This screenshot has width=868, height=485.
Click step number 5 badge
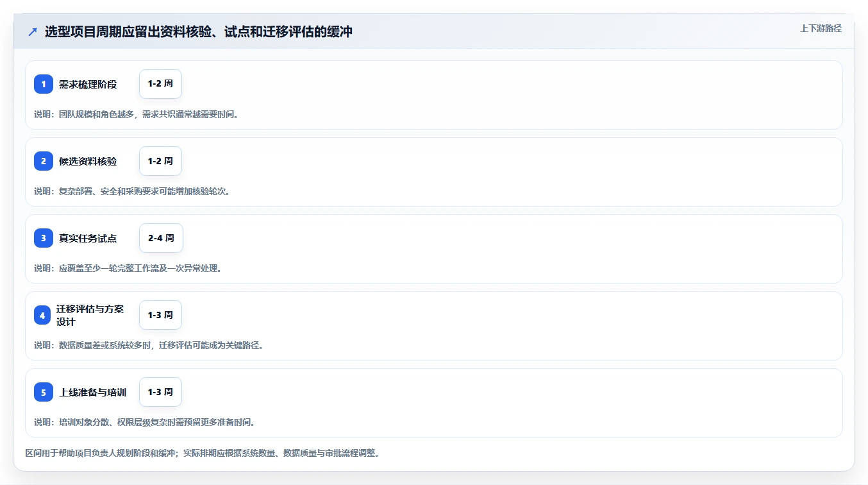point(44,392)
